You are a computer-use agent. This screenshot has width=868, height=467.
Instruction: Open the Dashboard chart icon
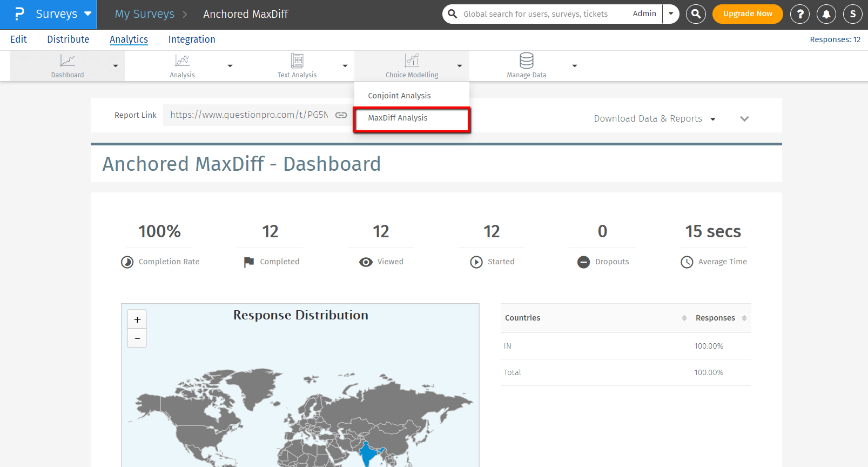point(68,61)
